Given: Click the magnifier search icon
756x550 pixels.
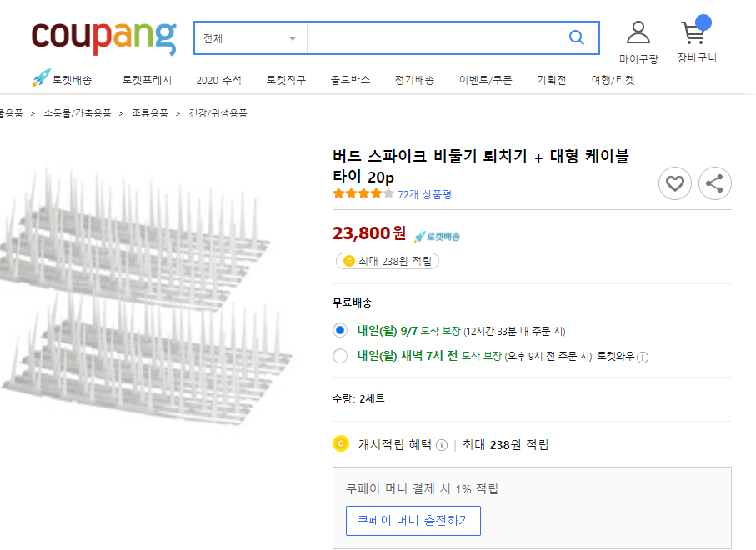Looking at the screenshot, I should tap(576, 37).
